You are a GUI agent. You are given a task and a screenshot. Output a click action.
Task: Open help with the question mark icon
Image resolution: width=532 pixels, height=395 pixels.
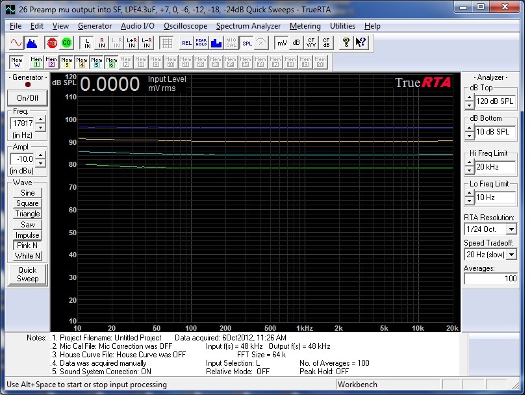click(346, 43)
